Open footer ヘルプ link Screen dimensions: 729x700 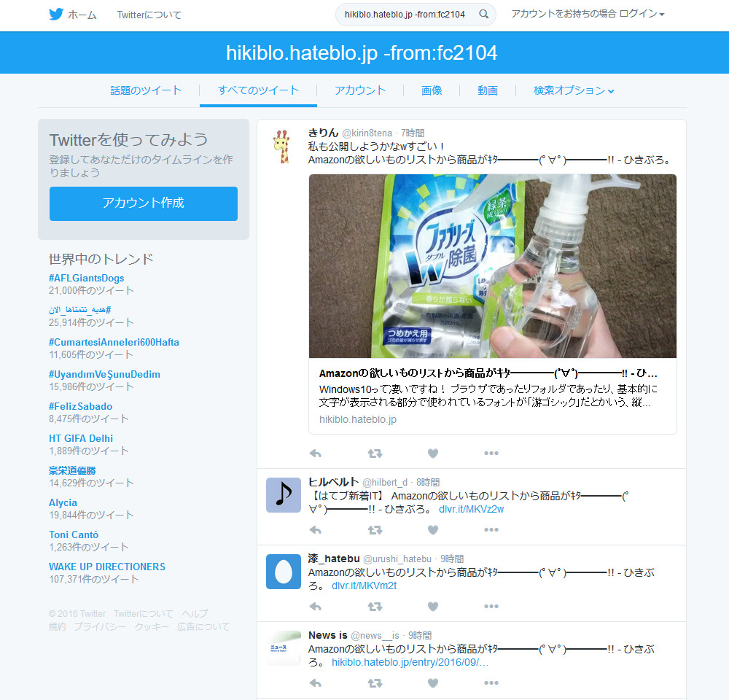pos(195,613)
